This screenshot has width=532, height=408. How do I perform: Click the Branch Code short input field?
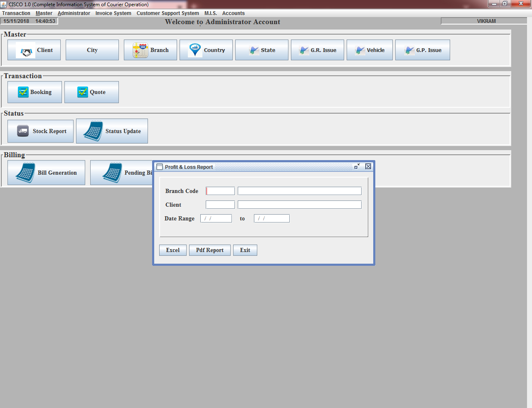[220, 191]
